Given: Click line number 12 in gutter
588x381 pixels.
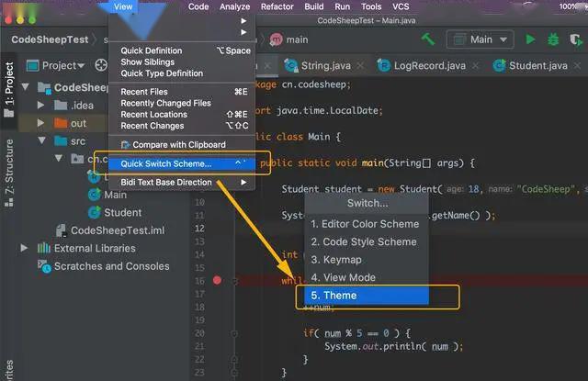Looking at the screenshot, I should [199, 229].
